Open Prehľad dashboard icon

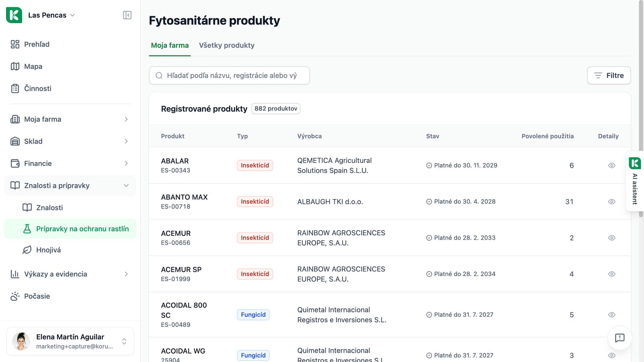coord(15,44)
